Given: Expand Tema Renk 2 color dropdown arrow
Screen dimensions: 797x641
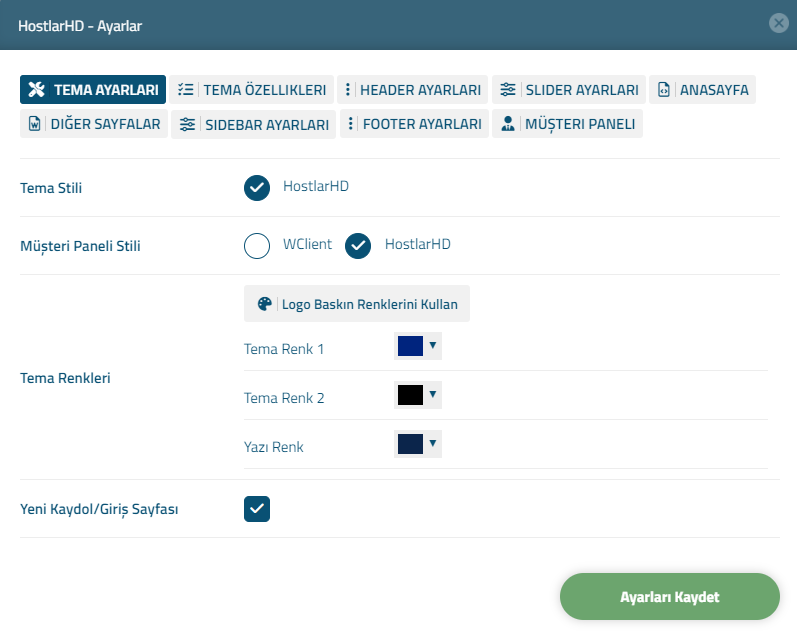Looking at the screenshot, I should click(x=433, y=394).
